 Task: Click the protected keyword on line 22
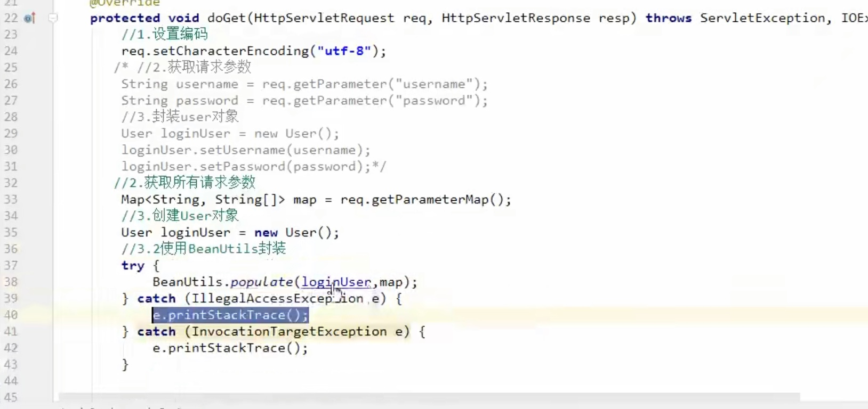point(125,18)
